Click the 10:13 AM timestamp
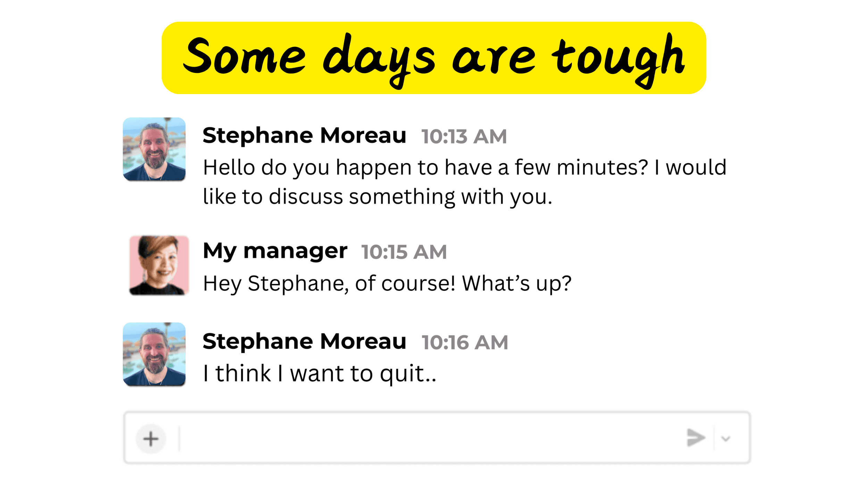Viewport: 868px width, 488px height. [464, 136]
